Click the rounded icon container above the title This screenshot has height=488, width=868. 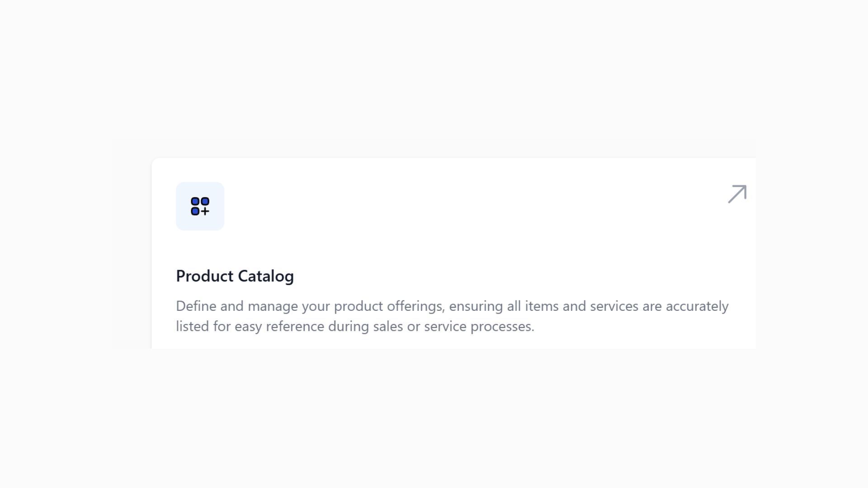click(x=200, y=206)
